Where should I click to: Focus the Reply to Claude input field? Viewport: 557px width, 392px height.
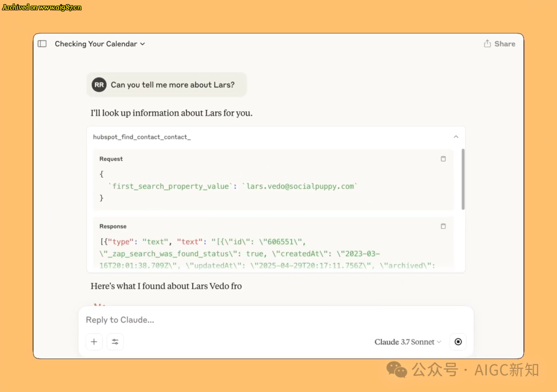(275, 320)
